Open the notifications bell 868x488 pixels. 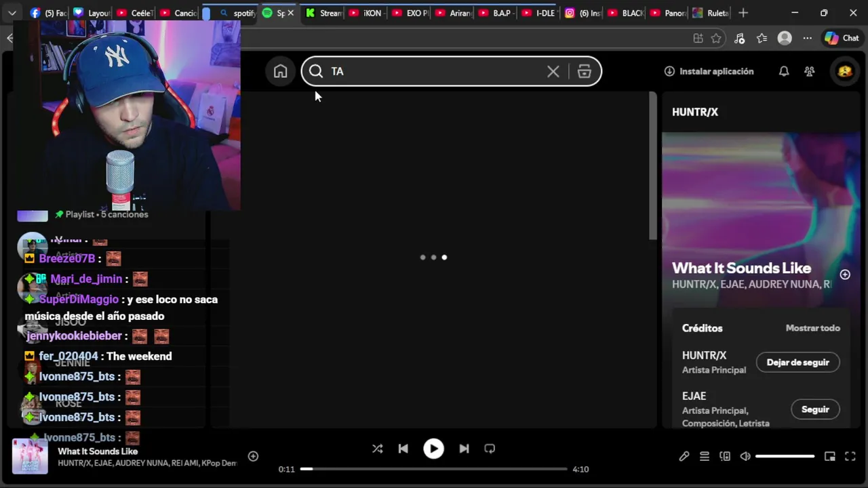coord(784,71)
